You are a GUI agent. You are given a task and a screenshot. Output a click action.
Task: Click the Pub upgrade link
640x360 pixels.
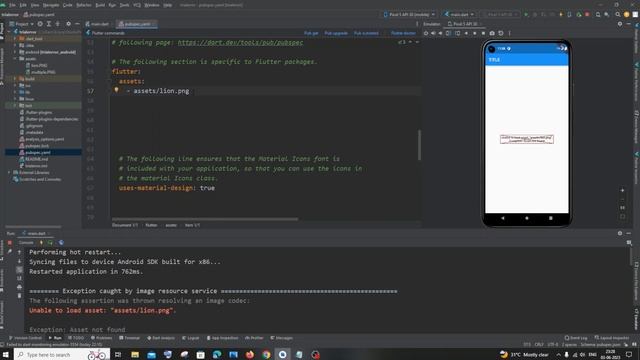pos(336,33)
